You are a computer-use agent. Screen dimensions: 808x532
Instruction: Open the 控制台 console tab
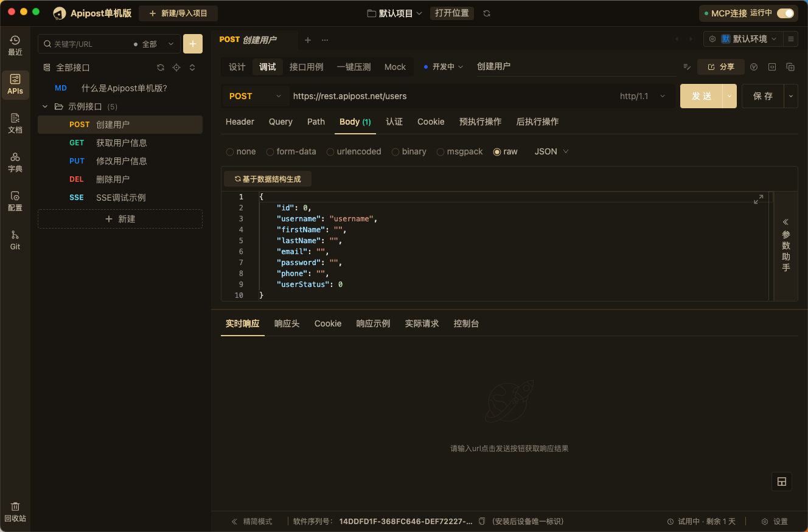(466, 323)
